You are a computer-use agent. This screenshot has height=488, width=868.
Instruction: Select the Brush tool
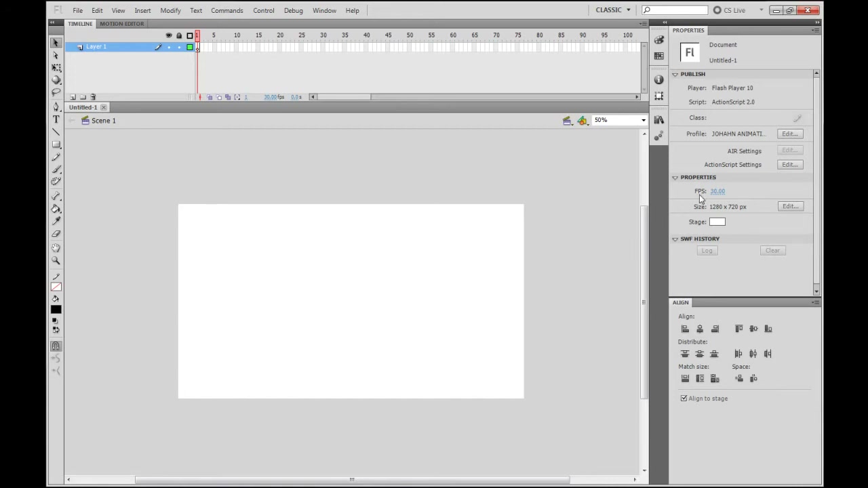click(56, 169)
